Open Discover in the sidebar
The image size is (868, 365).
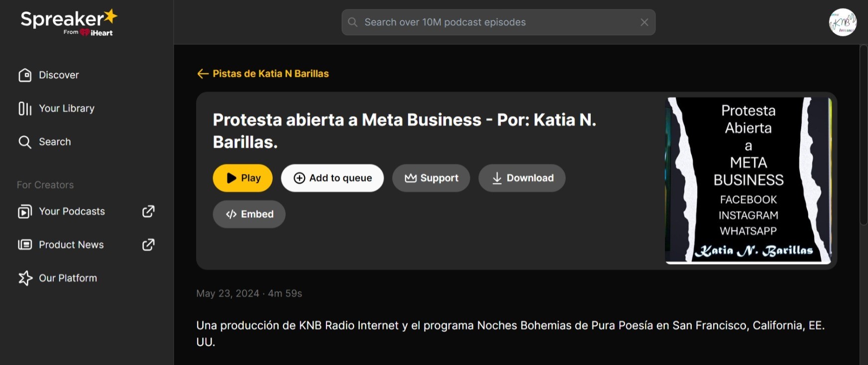(x=49, y=75)
